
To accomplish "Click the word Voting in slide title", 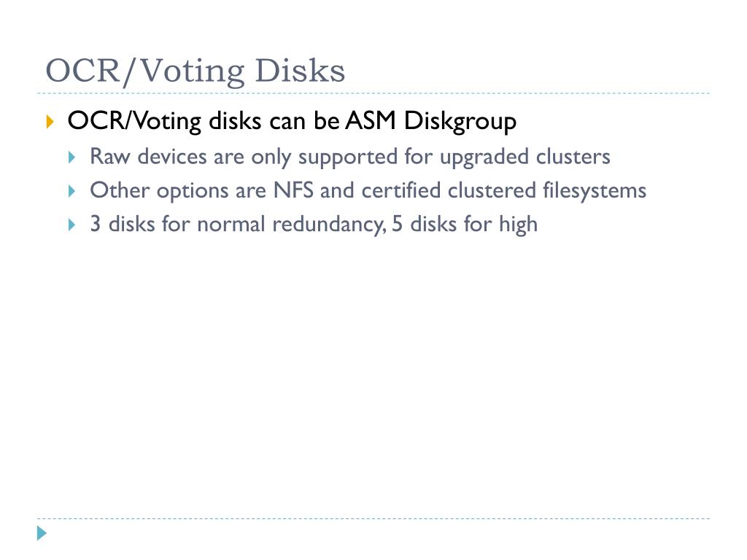I will (192, 72).
